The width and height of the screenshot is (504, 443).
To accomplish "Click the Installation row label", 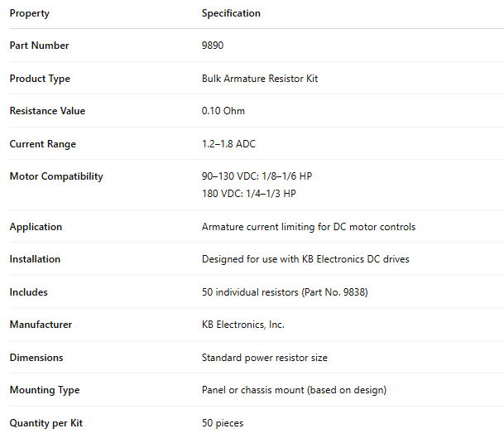I will click(35, 259).
